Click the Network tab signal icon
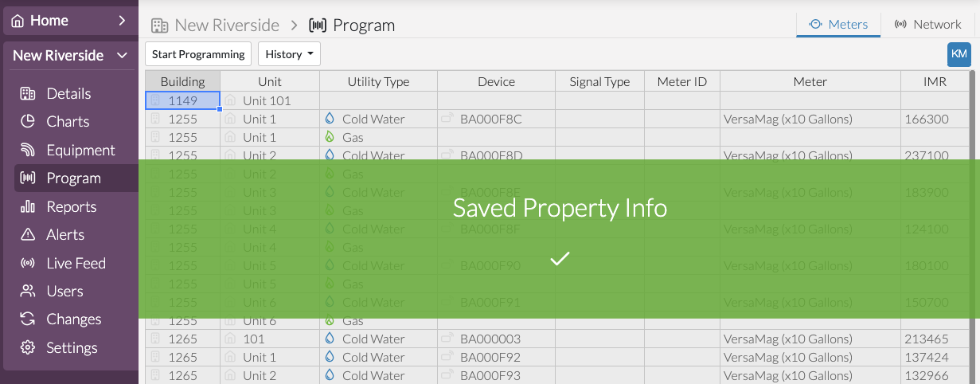Screen dimensions: 980x384 pos(900,24)
